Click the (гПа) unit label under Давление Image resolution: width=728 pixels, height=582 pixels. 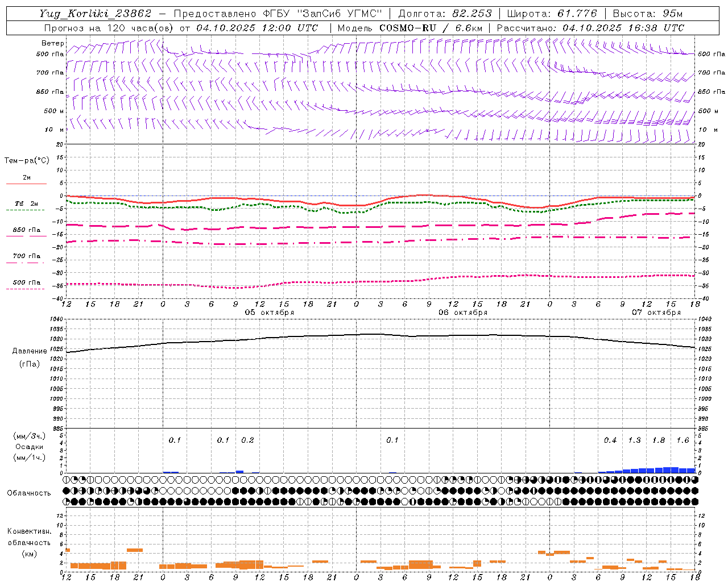click(30, 364)
